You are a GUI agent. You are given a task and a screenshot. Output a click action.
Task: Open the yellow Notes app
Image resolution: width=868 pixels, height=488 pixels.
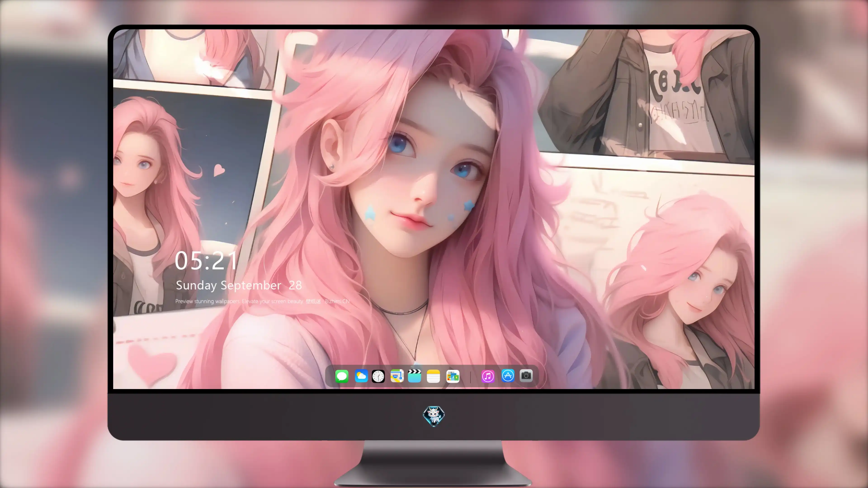point(433,376)
